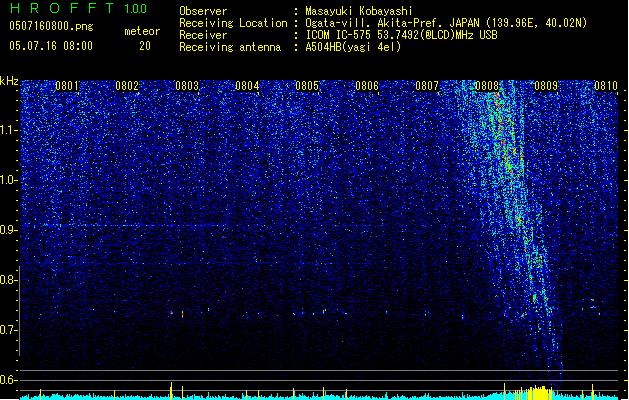Click the meteor count value 20
This screenshot has width=629, height=400.
coord(145,46)
